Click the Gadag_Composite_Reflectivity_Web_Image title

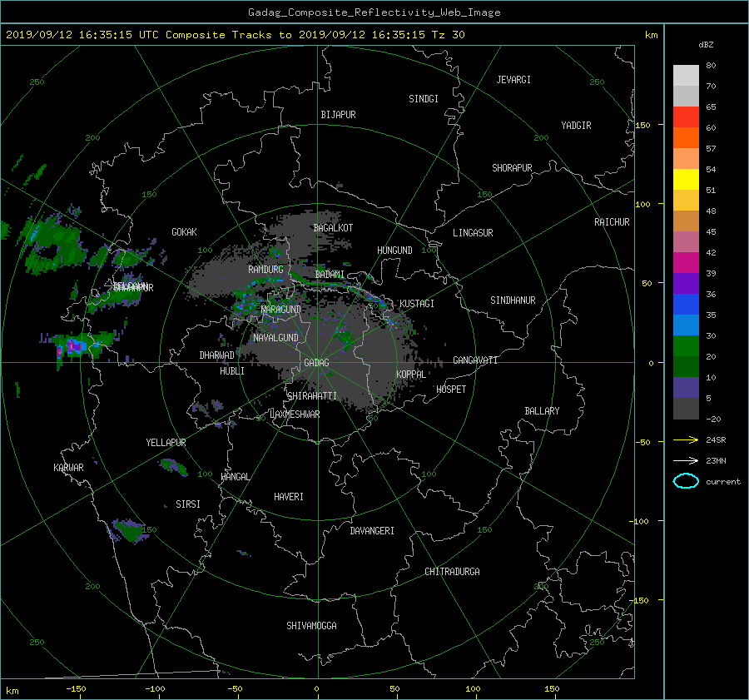click(374, 12)
